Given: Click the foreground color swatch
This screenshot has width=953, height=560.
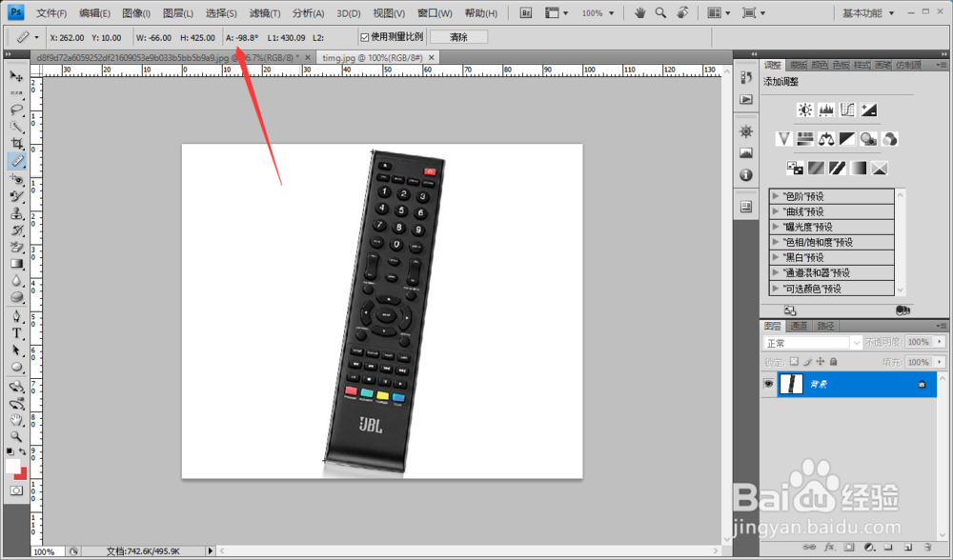Looking at the screenshot, I should [x=12, y=466].
